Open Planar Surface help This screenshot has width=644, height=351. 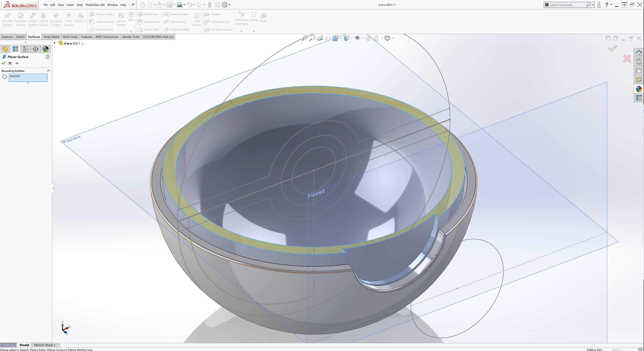(x=47, y=57)
